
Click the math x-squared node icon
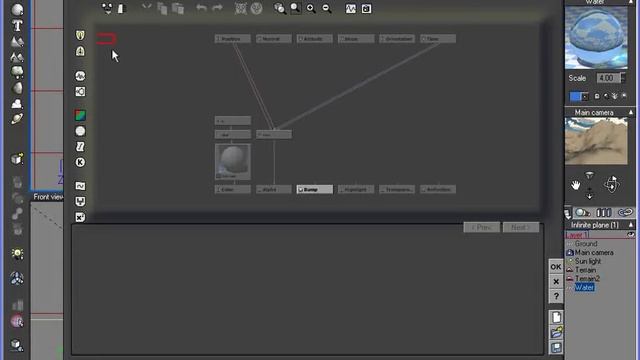[80, 217]
